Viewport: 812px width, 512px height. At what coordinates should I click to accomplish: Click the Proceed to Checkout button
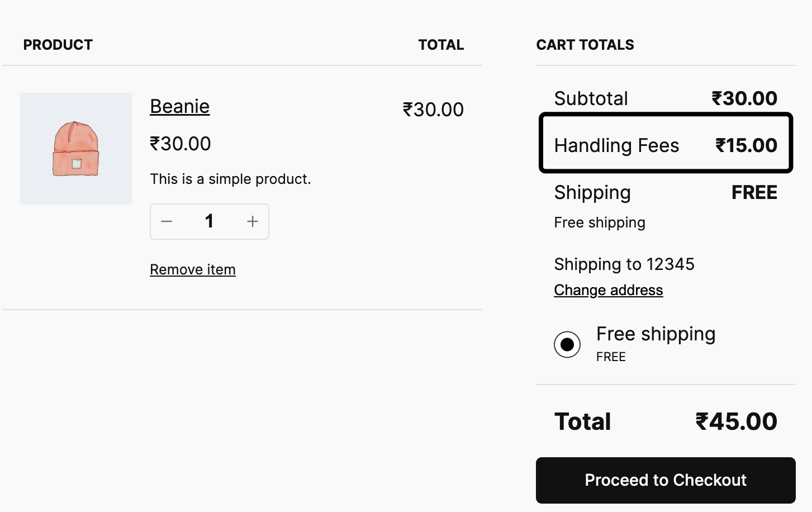[x=666, y=480]
